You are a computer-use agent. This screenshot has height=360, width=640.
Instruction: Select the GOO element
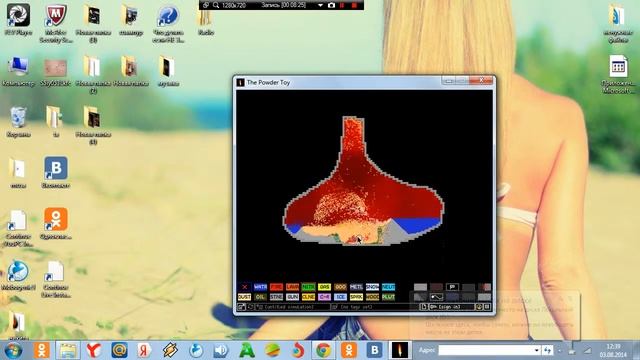click(x=340, y=287)
